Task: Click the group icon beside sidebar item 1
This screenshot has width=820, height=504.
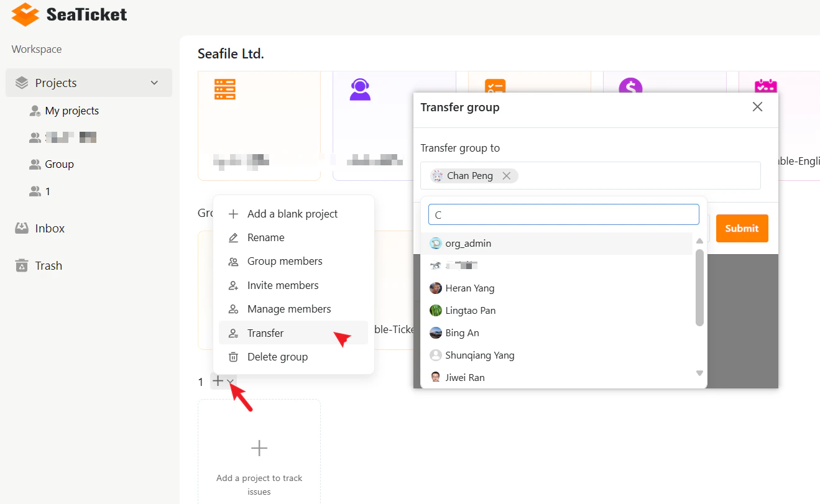Action: click(x=35, y=191)
